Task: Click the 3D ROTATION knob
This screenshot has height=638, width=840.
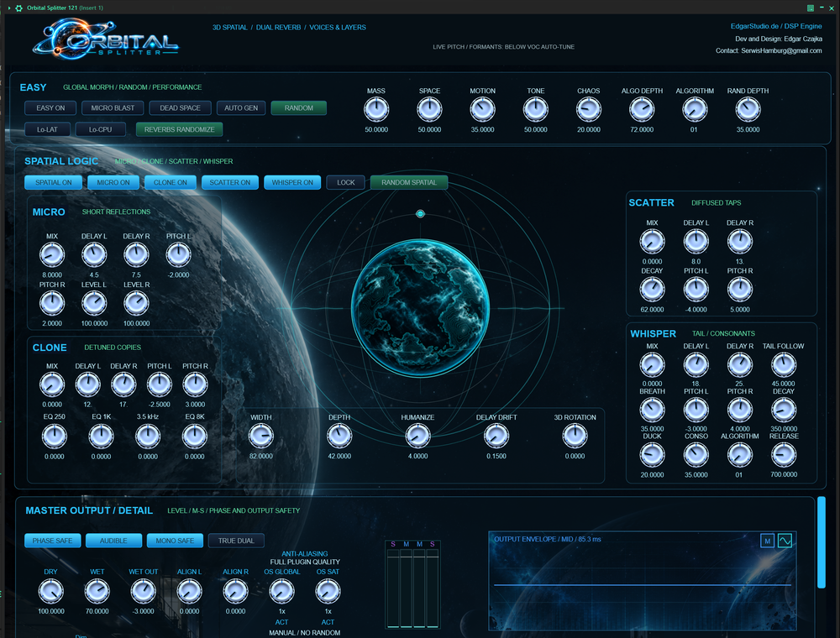Action: (575, 437)
